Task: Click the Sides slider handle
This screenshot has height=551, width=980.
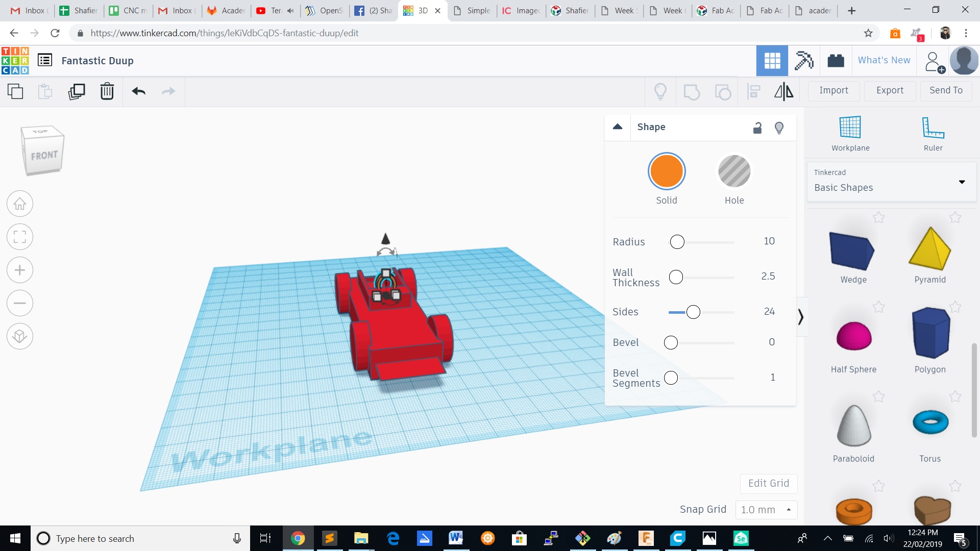Action: click(x=693, y=312)
